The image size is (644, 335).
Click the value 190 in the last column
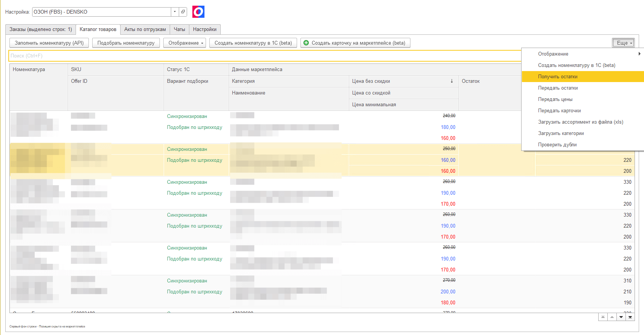coord(627,302)
